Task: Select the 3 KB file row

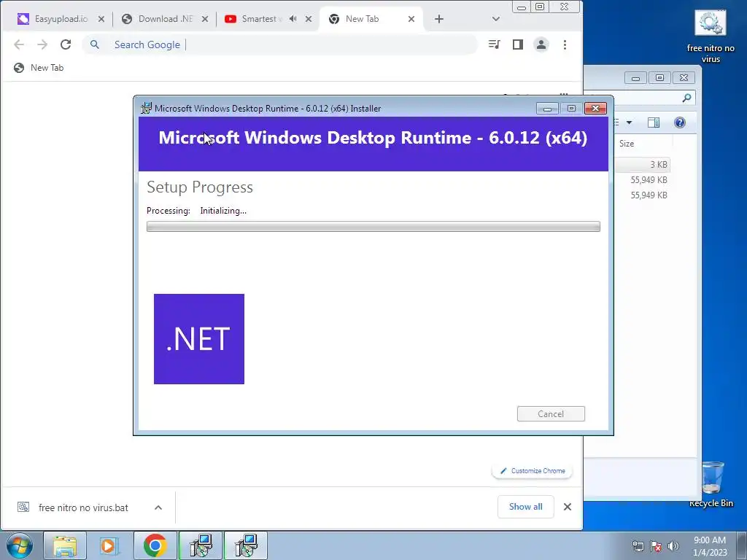Action: (642, 164)
